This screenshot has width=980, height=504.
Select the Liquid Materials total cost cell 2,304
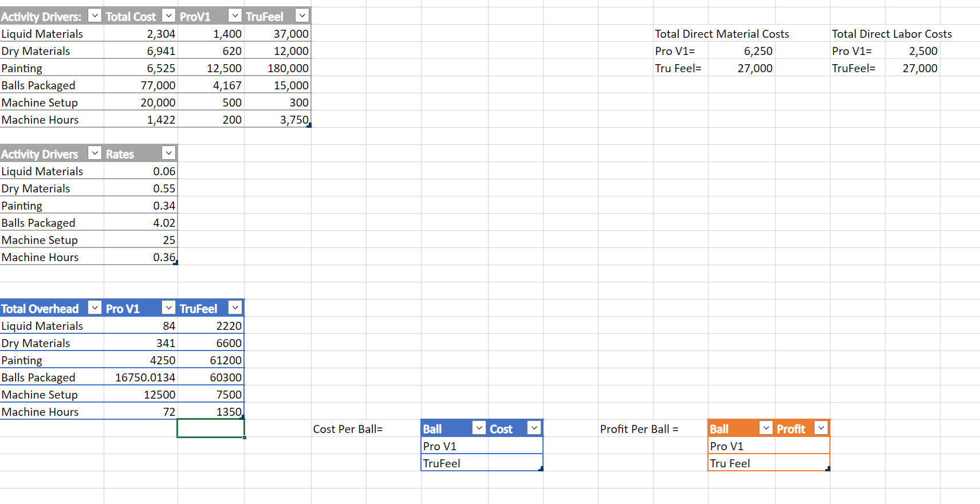coord(141,34)
